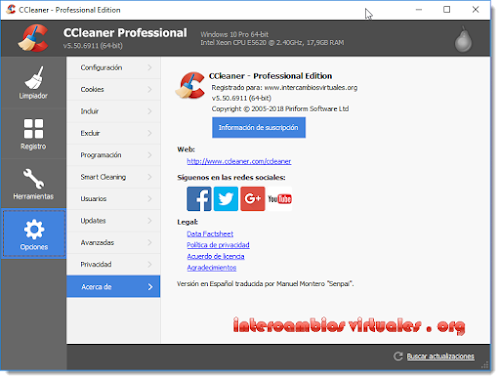This screenshot has height=380, width=500.
Task: Maximize the CCleaner window
Action: click(447, 10)
